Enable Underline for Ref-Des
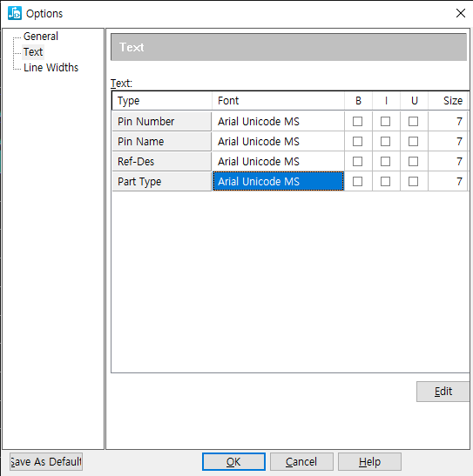473x476 pixels. click(x=413, y=162)
